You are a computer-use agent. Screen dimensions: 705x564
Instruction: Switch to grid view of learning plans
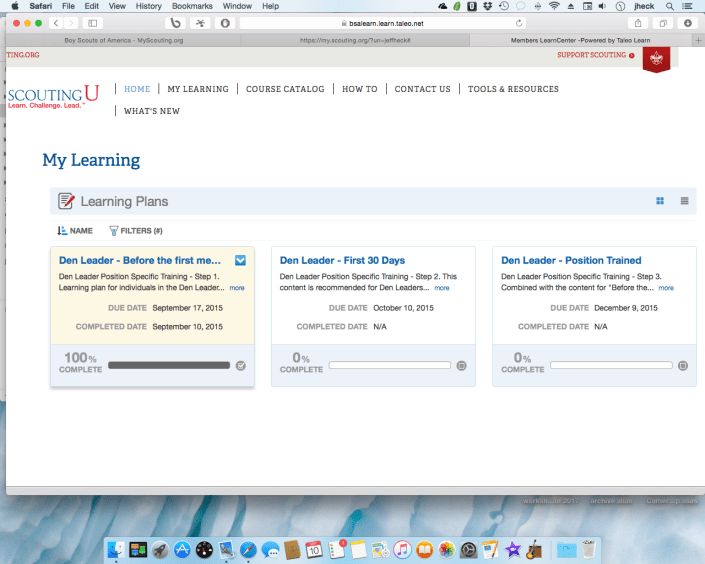tap(660, 201)
